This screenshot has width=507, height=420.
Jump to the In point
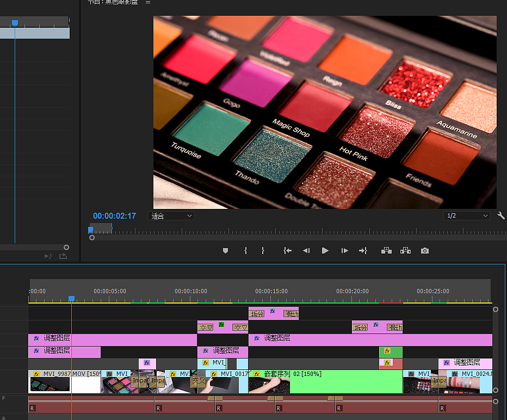(x=287, y=251)
